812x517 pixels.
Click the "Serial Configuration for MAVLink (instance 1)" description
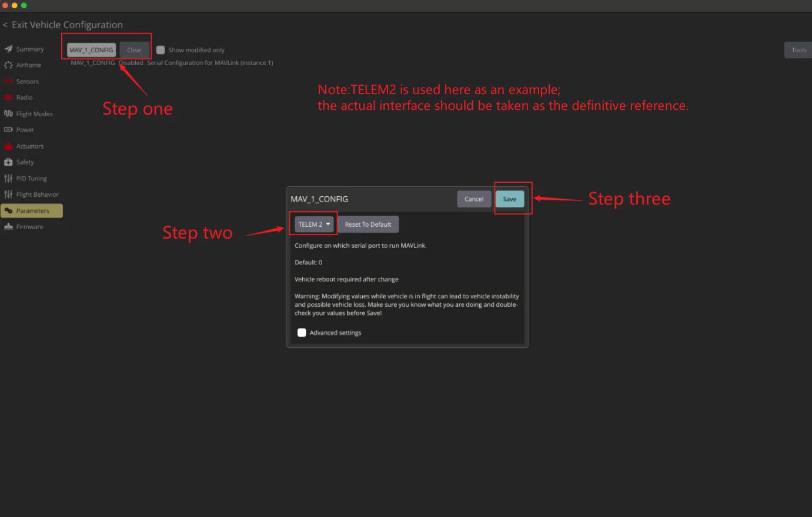210,63
